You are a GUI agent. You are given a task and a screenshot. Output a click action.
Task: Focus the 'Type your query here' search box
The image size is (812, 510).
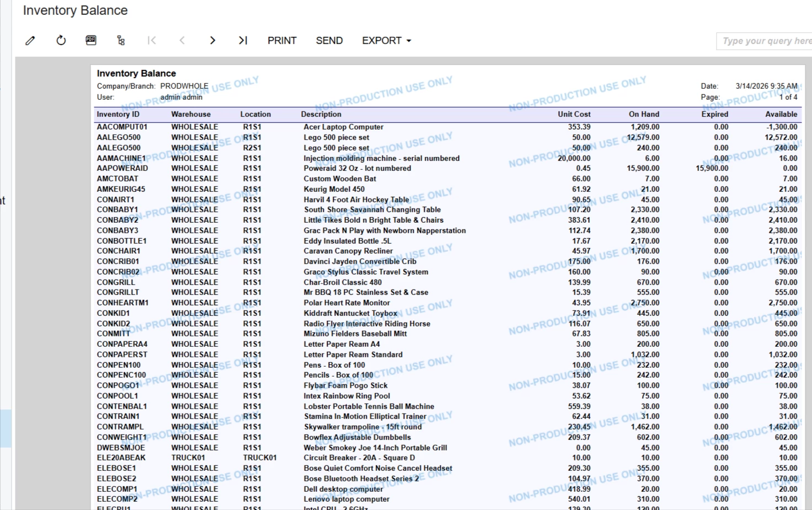765,41
